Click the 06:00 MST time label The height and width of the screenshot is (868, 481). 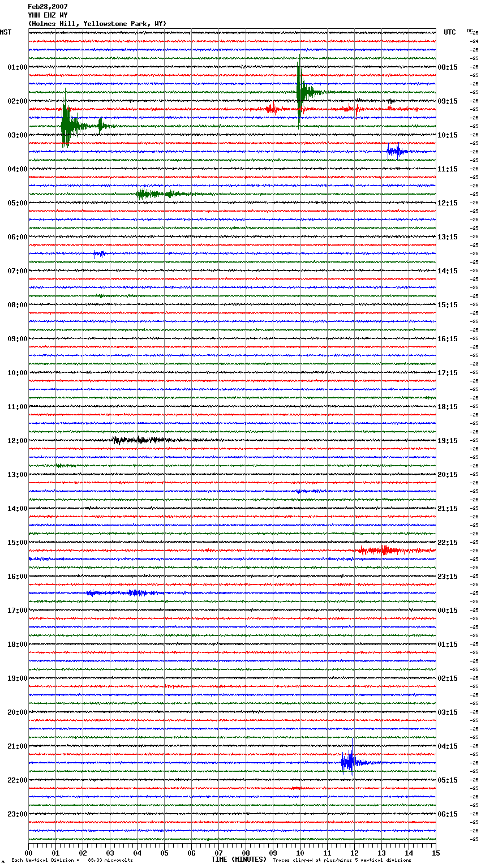coord(18,237)
